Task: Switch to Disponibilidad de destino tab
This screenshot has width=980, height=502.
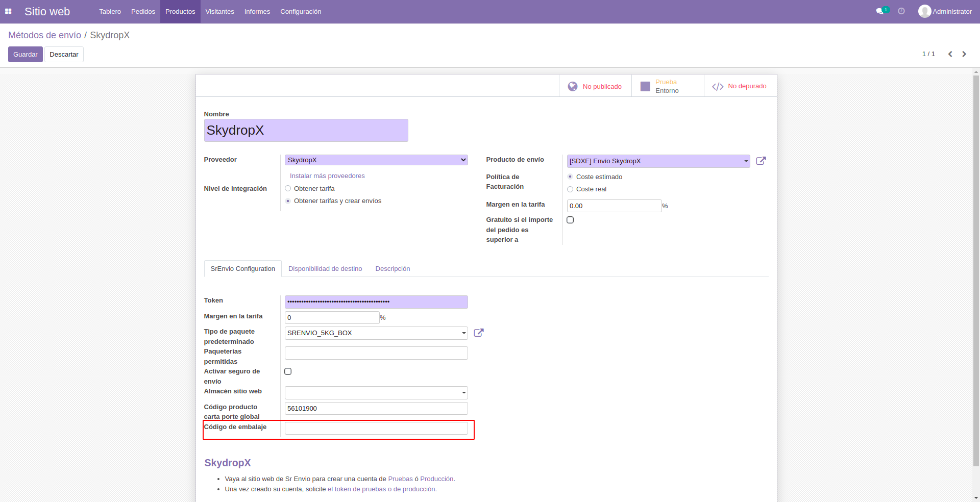Action: [325, 269]
